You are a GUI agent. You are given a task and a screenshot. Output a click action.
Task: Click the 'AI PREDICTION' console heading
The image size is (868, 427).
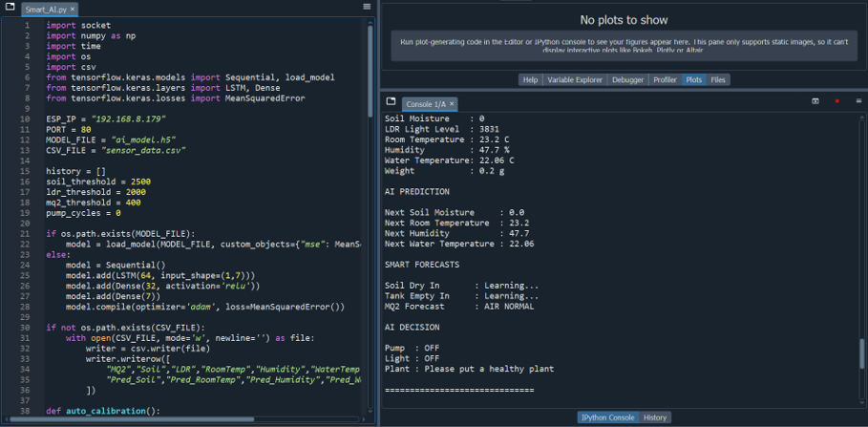(x=417, y=192)
